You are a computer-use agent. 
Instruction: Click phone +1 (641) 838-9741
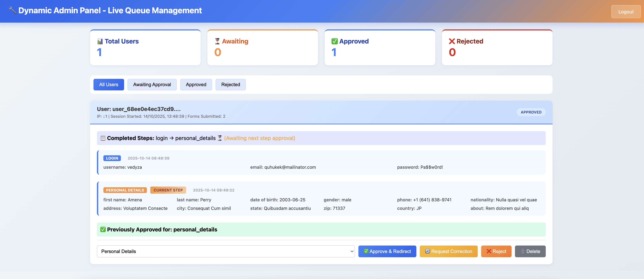click(x=424, y=200)
